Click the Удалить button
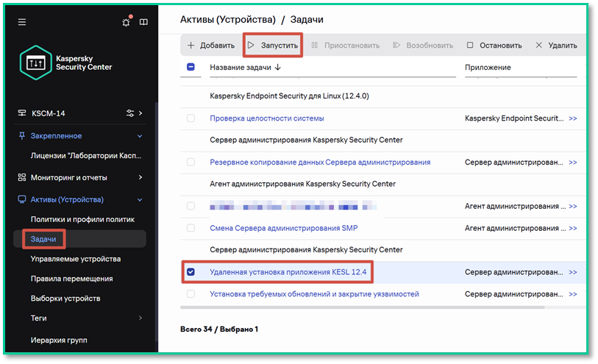Viewport: 598px width, 364px height. [x=556, y=46]
